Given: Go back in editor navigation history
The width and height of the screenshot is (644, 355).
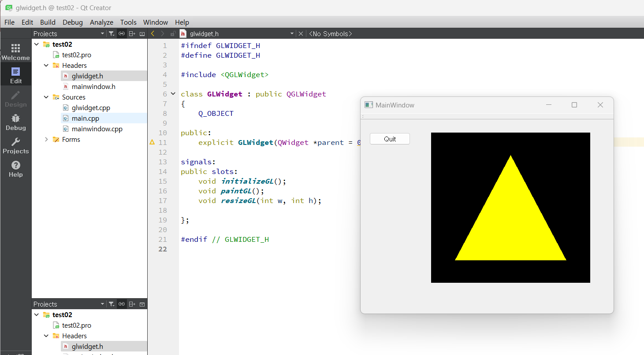Looking at the screenshot, I should [153, 33].
